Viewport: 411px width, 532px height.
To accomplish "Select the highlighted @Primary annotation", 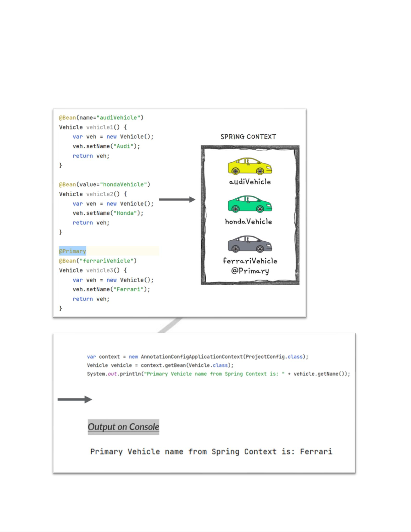I will tap(72, 251).
